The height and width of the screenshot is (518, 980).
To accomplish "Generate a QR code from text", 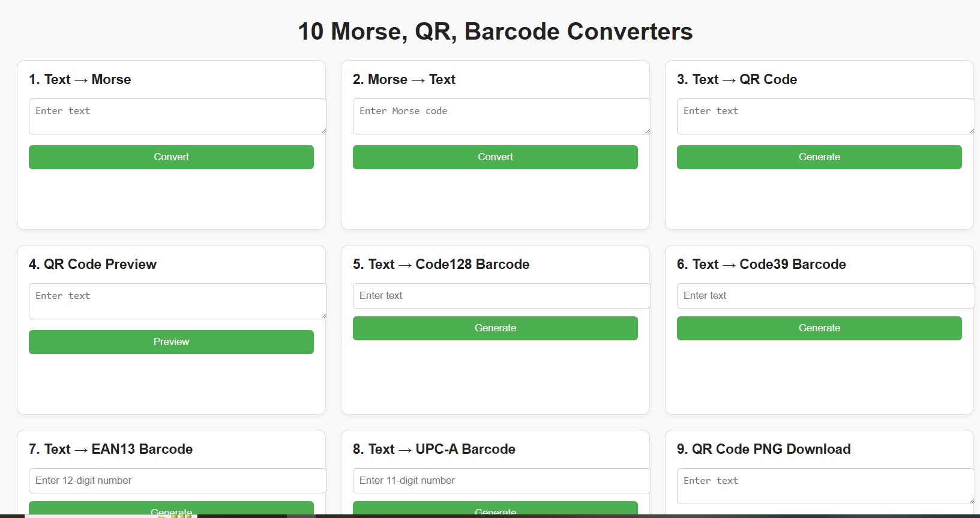I will coord(819,157).
